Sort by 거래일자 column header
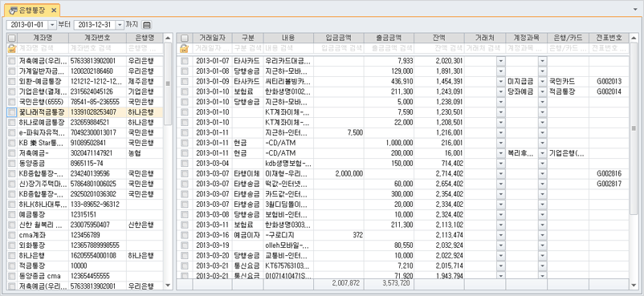Image resolution: width=644 pixels, height=296 pixels. pos(212,38)
